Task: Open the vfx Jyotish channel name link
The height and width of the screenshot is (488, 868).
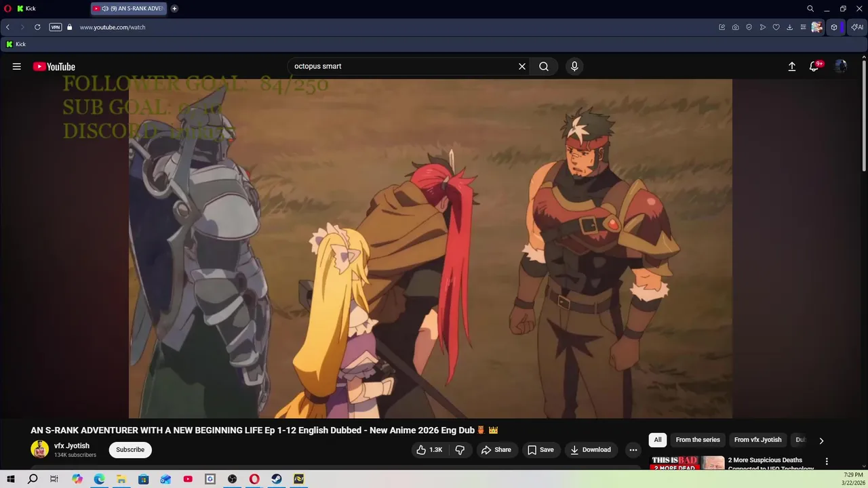Action: [x=72, y=446]
